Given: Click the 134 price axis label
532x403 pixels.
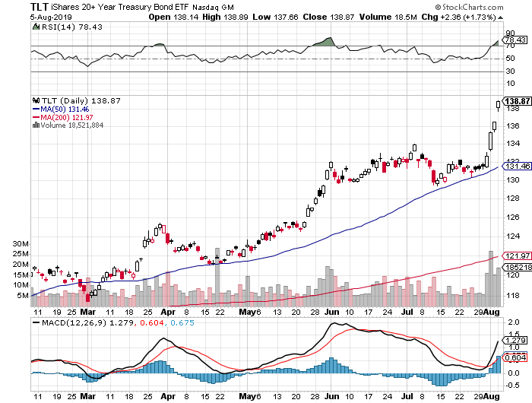Looking at the screenshot, I should pos(513,144).
